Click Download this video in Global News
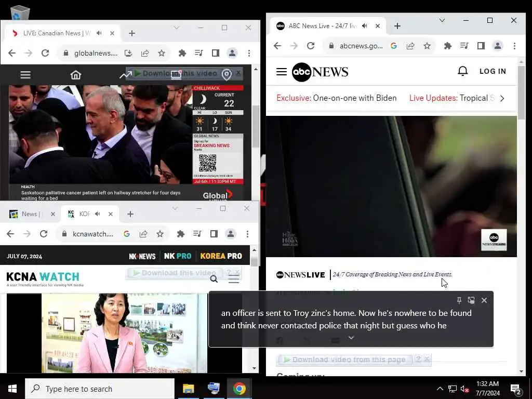The width and height of the screenshot is (532, 399). pyautogui.click(x=176, y=73)
